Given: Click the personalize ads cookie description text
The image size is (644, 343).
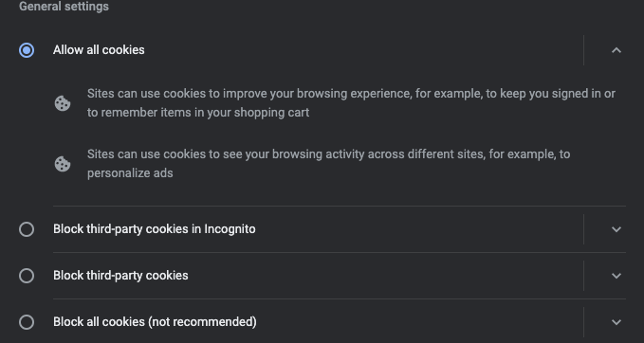Looking at the screenshot, I should click(328, 164).
